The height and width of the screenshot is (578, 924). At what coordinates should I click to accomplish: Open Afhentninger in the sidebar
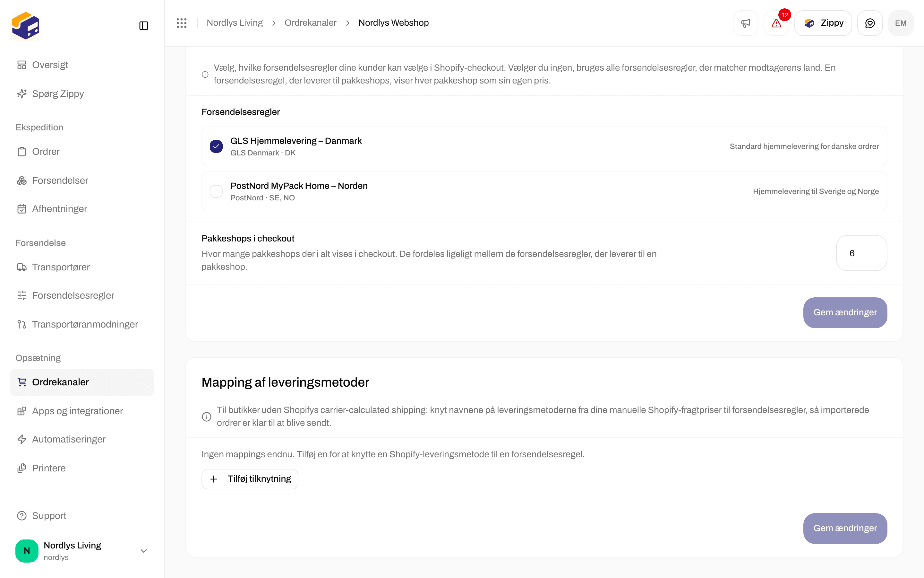click(82, 209)
